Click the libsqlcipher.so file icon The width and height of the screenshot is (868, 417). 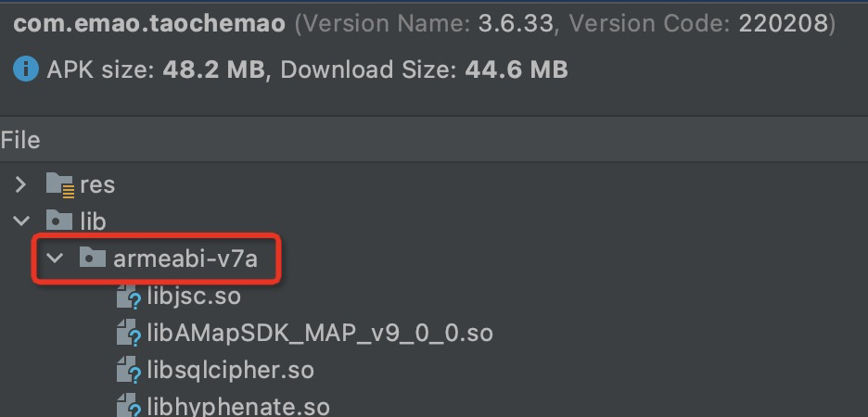point(127,371)
